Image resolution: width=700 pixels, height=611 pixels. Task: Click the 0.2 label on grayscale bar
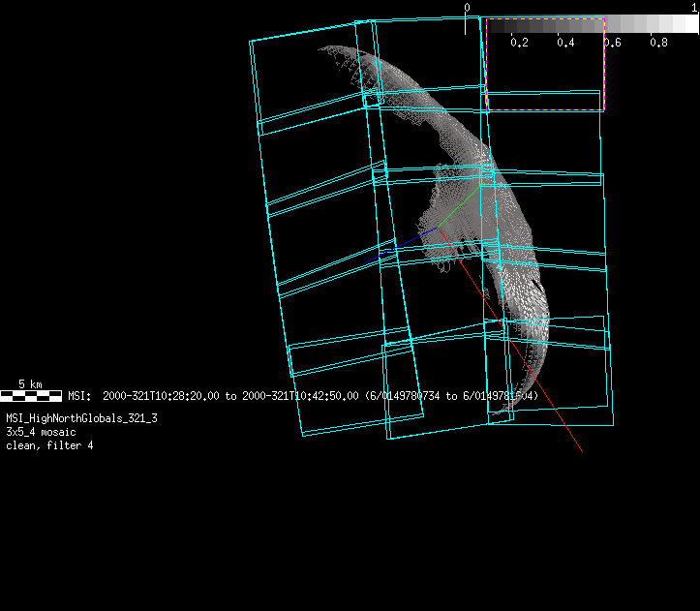[519, 43]
